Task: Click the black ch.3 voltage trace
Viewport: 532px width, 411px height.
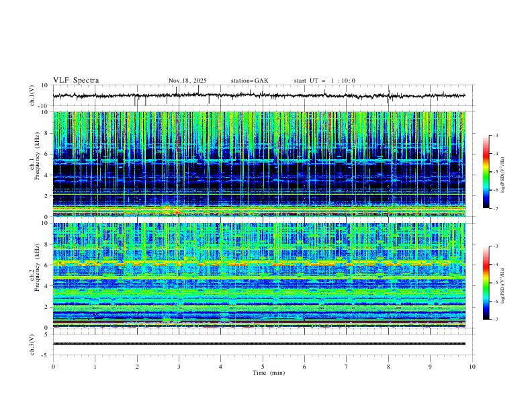Action: click(259, 344)
